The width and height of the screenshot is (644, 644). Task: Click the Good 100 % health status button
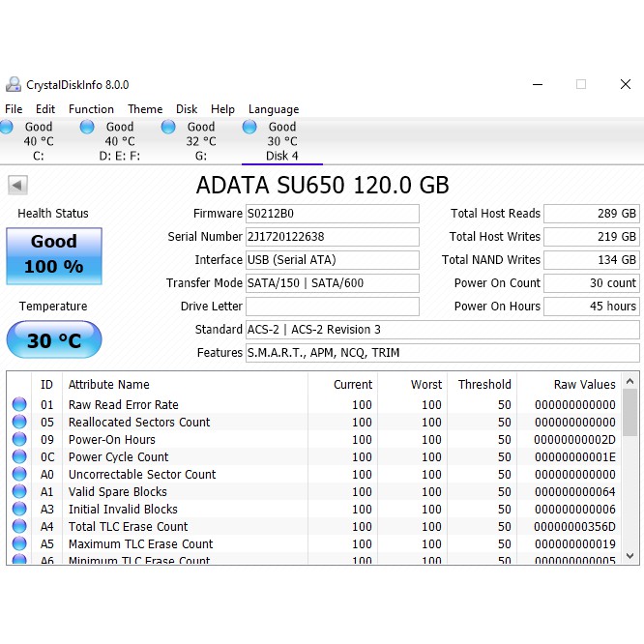tap(54, 255)
